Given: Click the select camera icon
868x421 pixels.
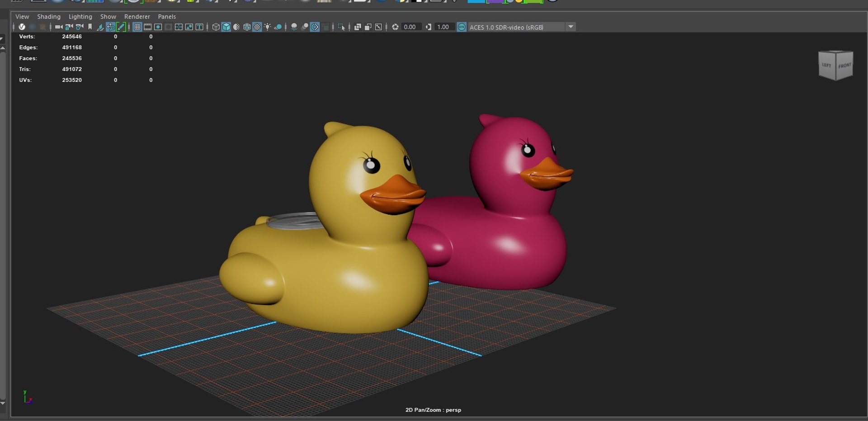Looking at the screenshot, I should (x=58, y=27).
